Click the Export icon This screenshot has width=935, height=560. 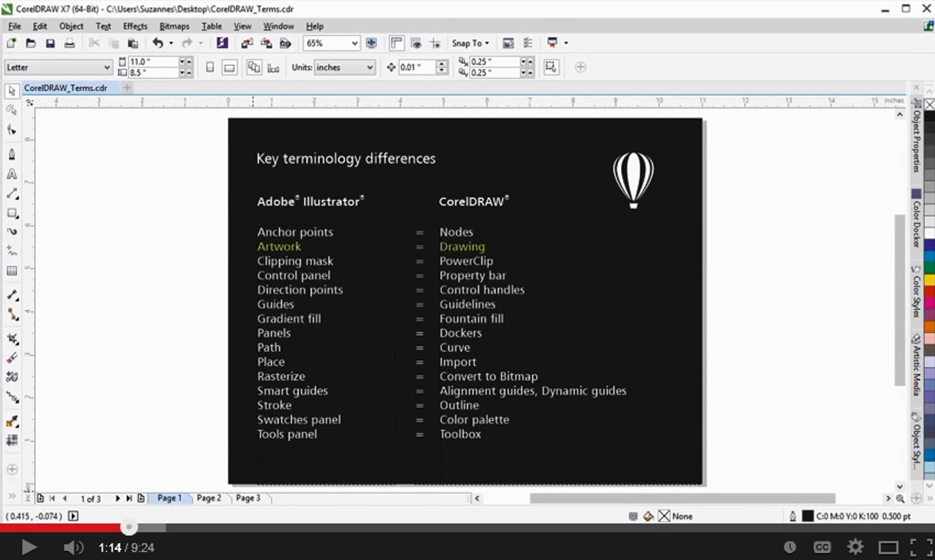(x=266, y=43)
